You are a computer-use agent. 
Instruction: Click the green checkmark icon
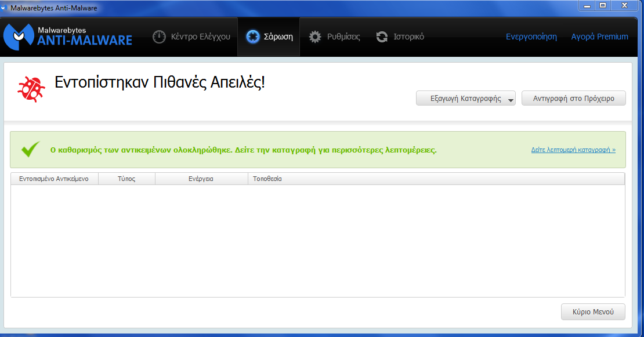30,150
